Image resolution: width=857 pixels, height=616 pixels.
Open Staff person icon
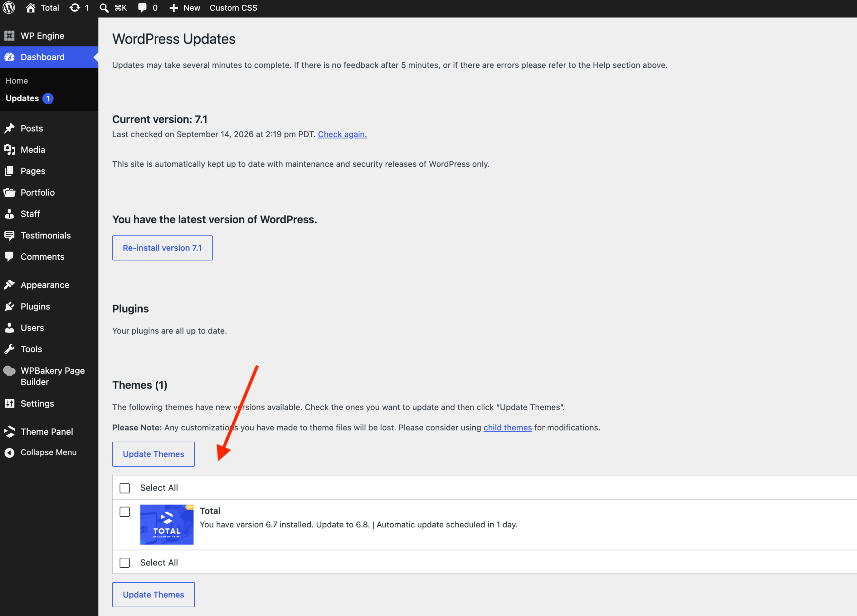point(9,214)
